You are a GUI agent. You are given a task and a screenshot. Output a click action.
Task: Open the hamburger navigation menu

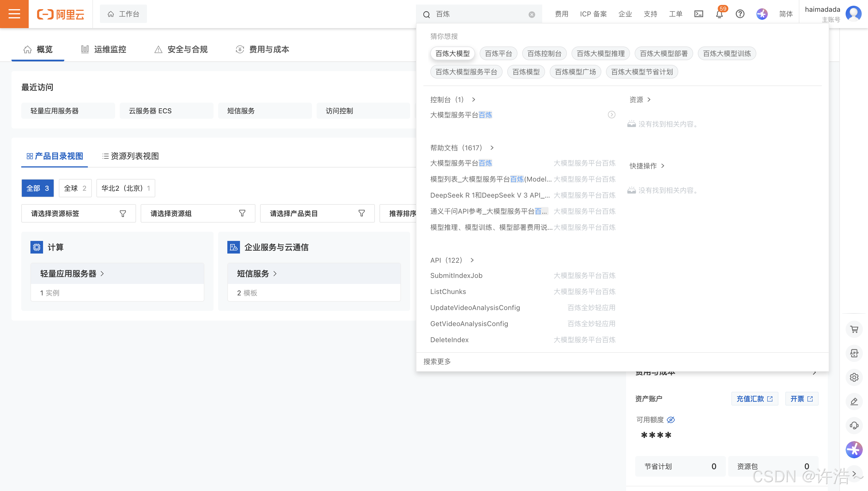(x=14, y=14)
